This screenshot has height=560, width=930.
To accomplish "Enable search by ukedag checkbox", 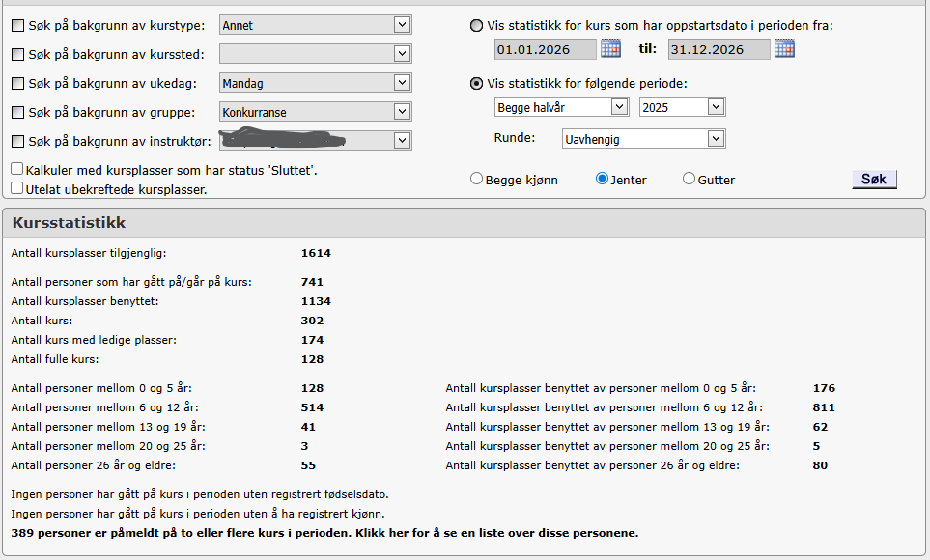I will click(x=17, y=84).
